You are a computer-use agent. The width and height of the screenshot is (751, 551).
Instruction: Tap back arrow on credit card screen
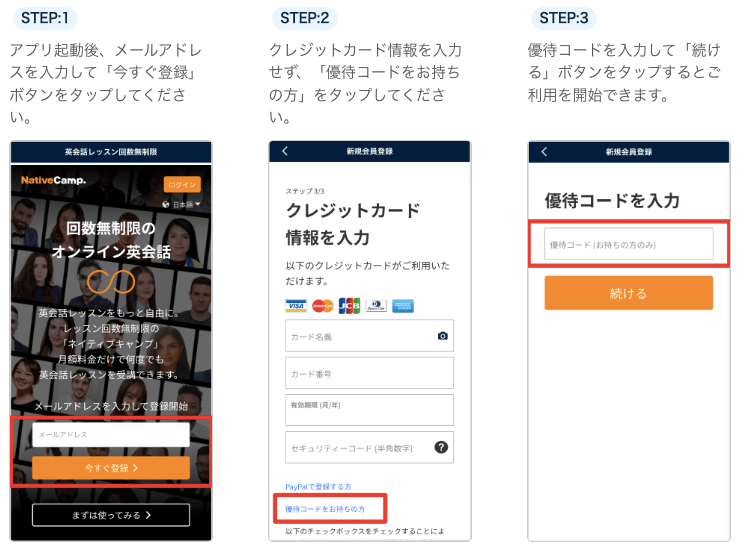[285, 151]
